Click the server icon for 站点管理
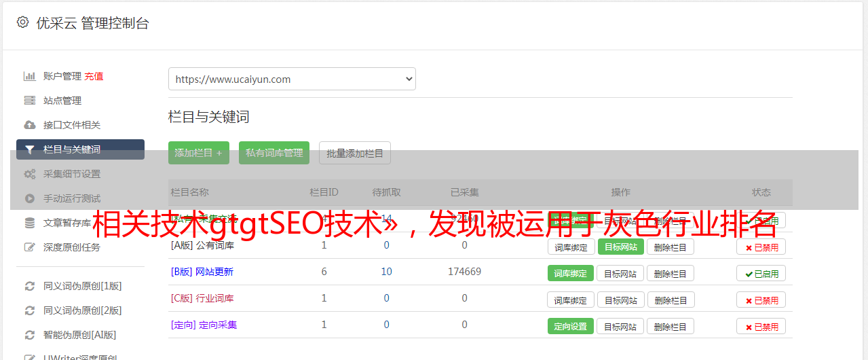 (30, 101)
